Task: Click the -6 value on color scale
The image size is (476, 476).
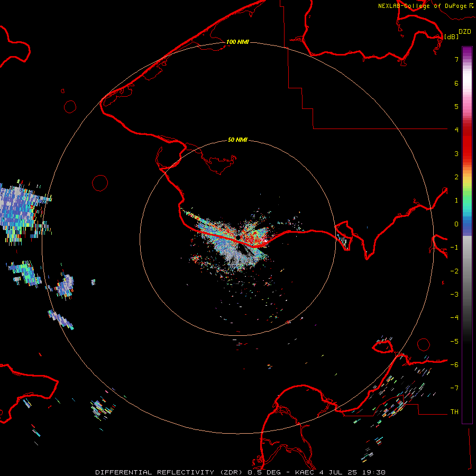Action: coord(454,365)
